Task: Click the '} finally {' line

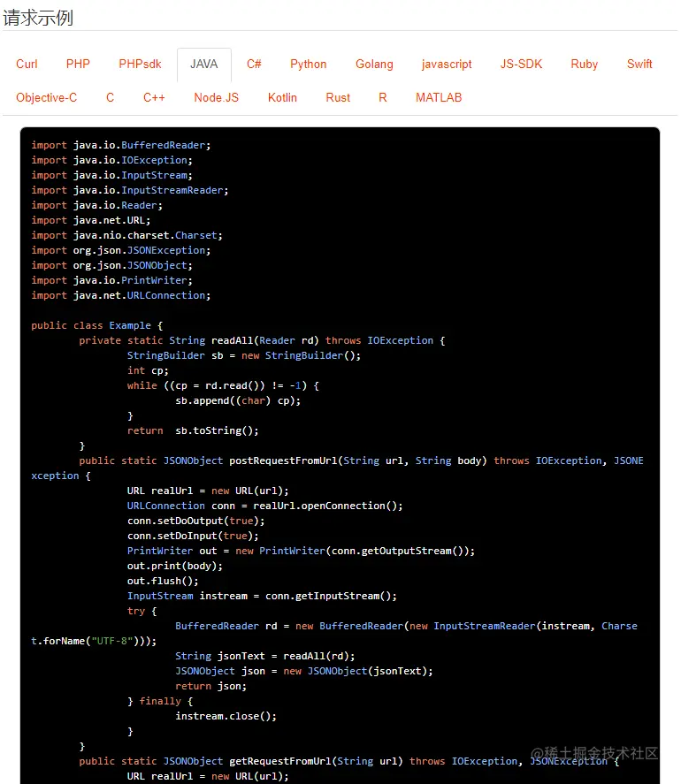Action: click(159, 701)
